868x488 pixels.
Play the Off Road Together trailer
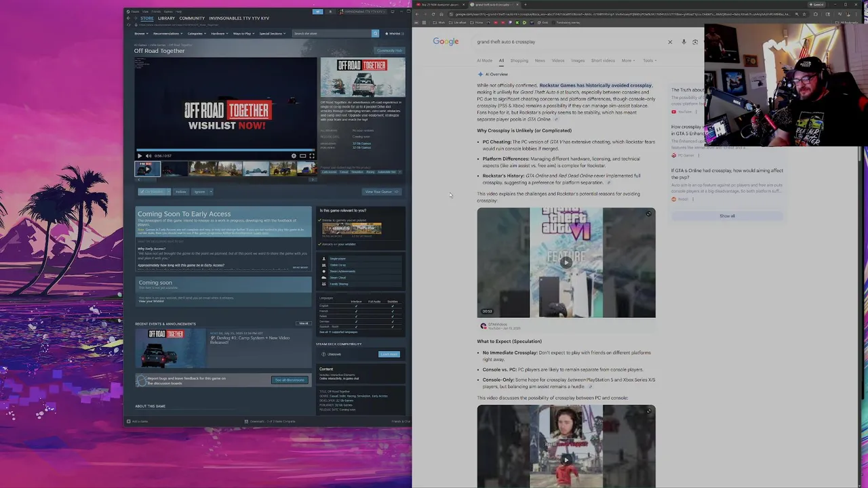tap(140, 156)
